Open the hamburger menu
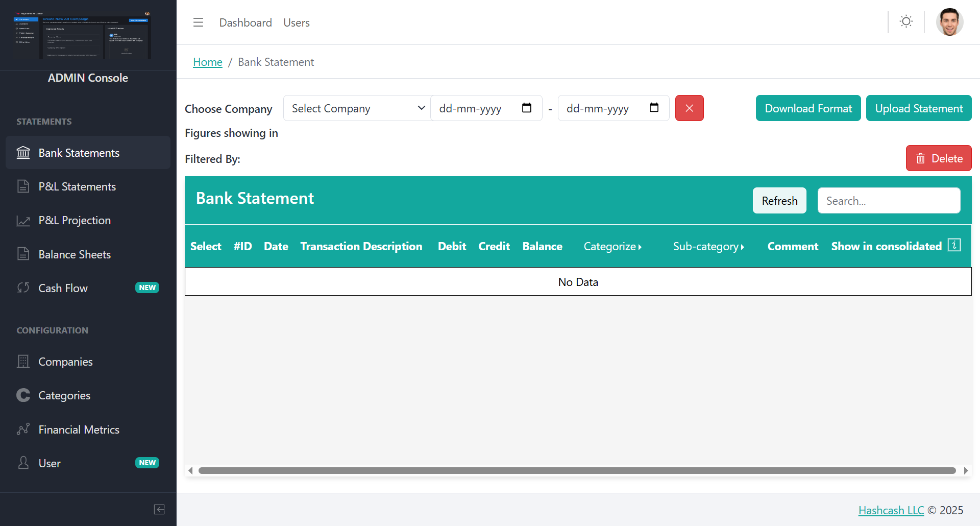The height and width of the screenshot is (526, 980). pyautogui.click(x=198, y=22)
